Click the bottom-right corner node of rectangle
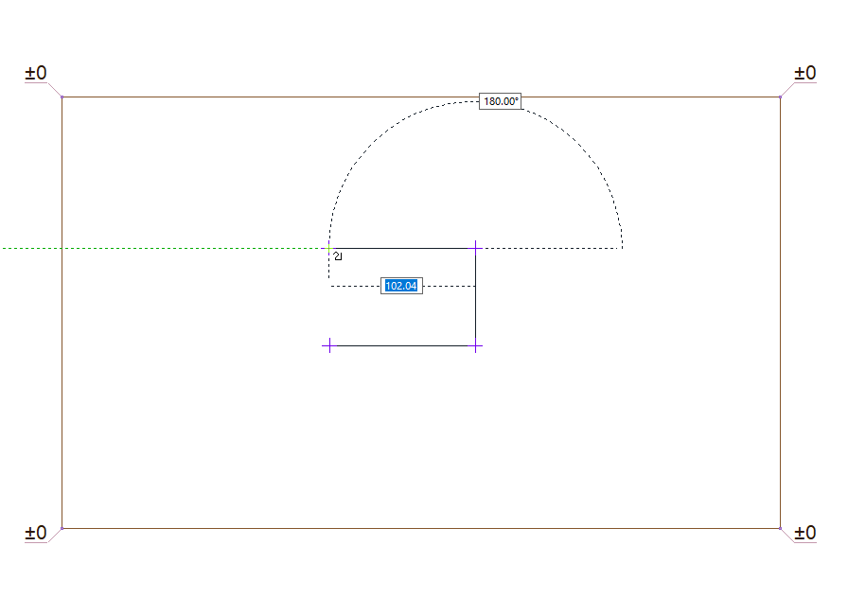This screenshot has height=616, width=848. (x=780, y=528)
